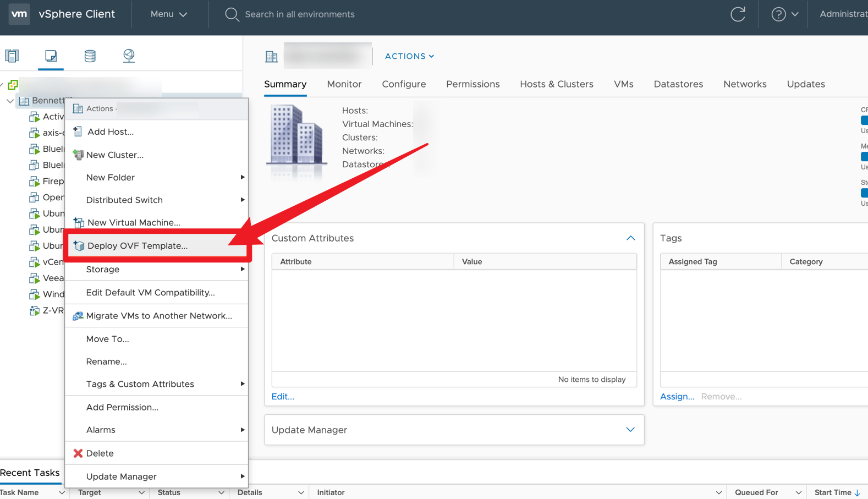
Task: Click the VMware vm logo
Action: 19,14
